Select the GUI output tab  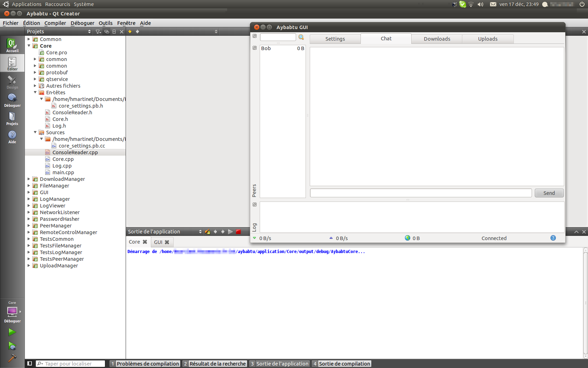point(158,242)
